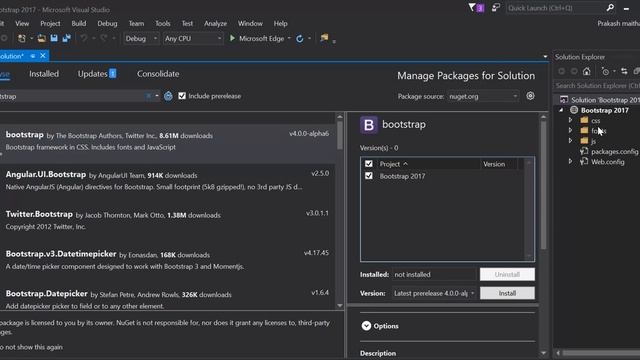
Task: Expand the css folder node
Action: click(570, 120)
